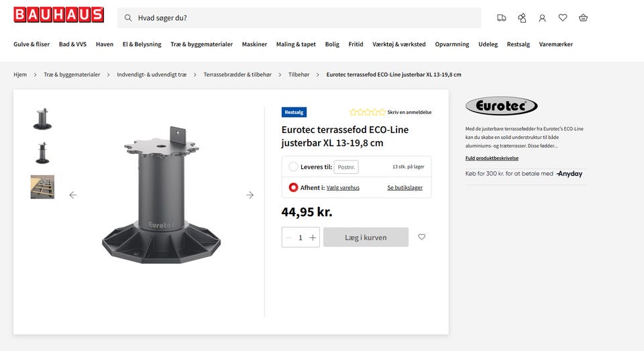Image resolution: width=644 pixels, height=351 pixels.
Task: Open Gulve & fliser menu
Action: coord(32,44)
